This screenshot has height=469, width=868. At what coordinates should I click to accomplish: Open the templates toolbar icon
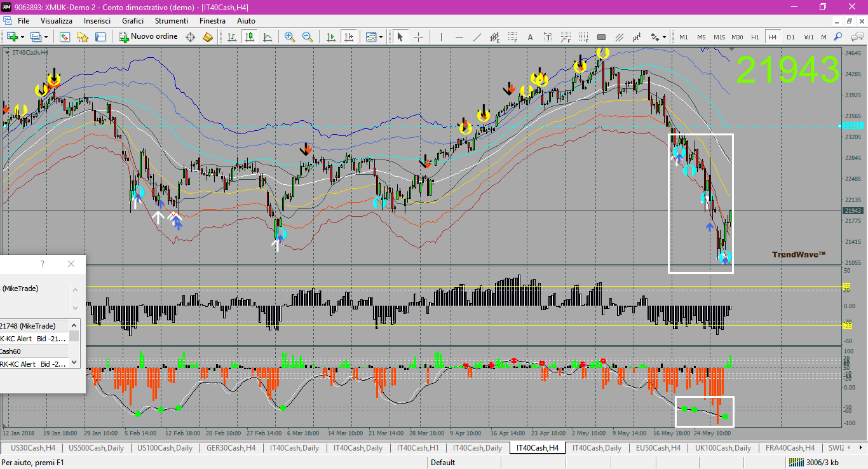click(x=371, y=37)
